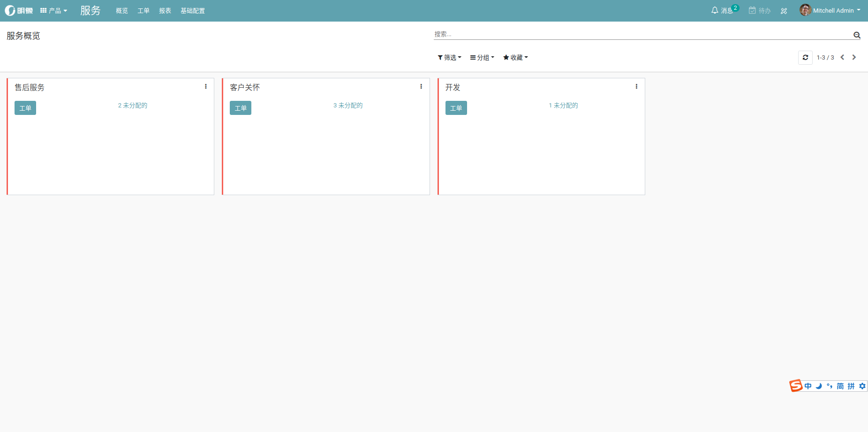The height and width of the screenshot is (432, 868).
Task: Toggle simplified Chinese on input method bar
Action: tap(840, 386)
